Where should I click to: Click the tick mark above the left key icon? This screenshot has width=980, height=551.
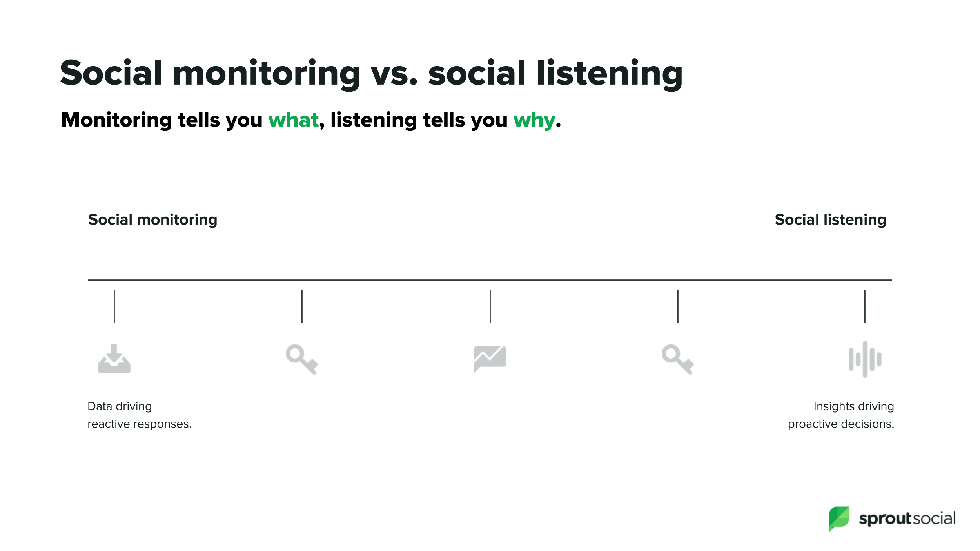click(302, 306)
